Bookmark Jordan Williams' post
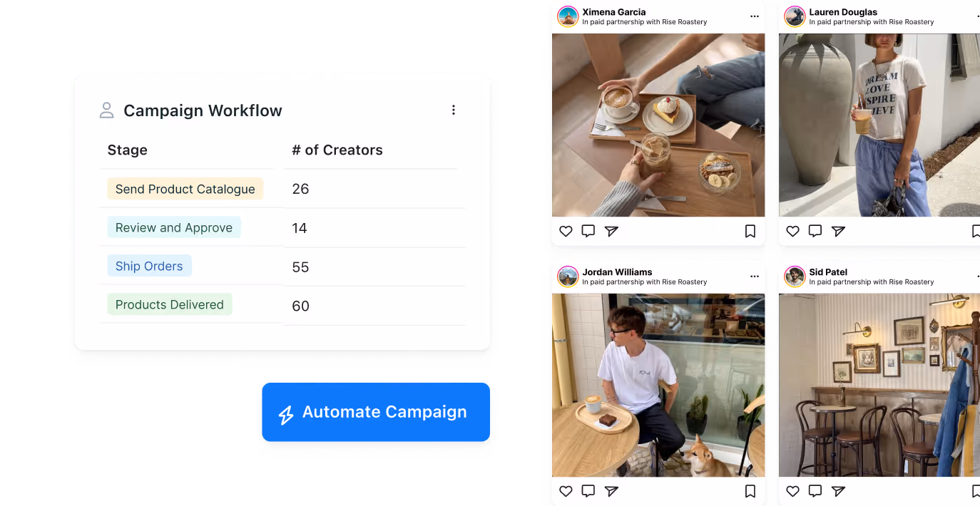Image resolution: width=980 pixels, height=506 pixels. (x=750, y=491)
